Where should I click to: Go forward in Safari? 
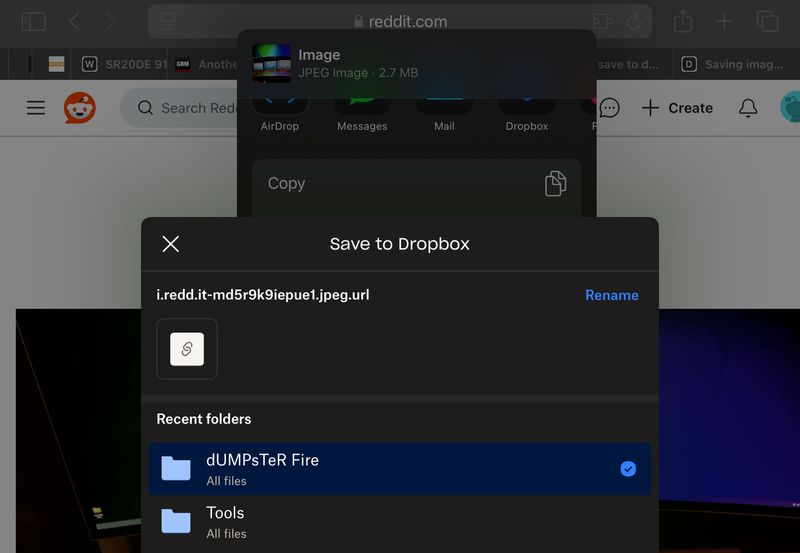tap(110, 21)
